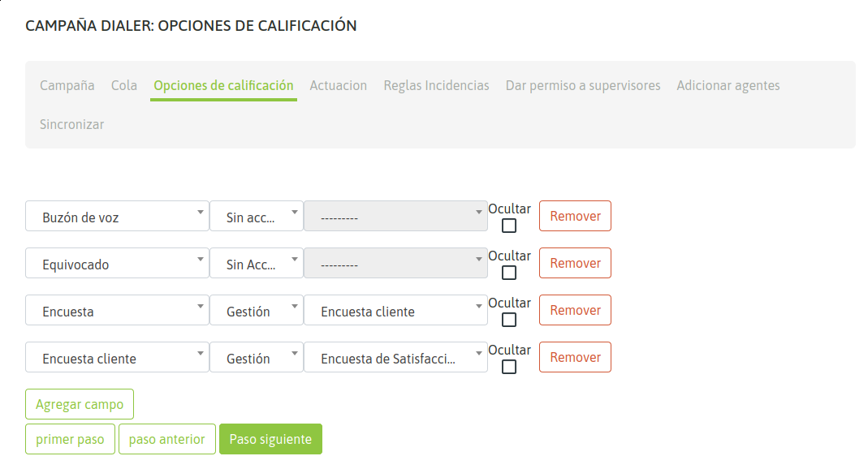Tick Ocultar checkbox for Encuesta cliente row
Screen dimensions: 868x469
coord(509,367)
